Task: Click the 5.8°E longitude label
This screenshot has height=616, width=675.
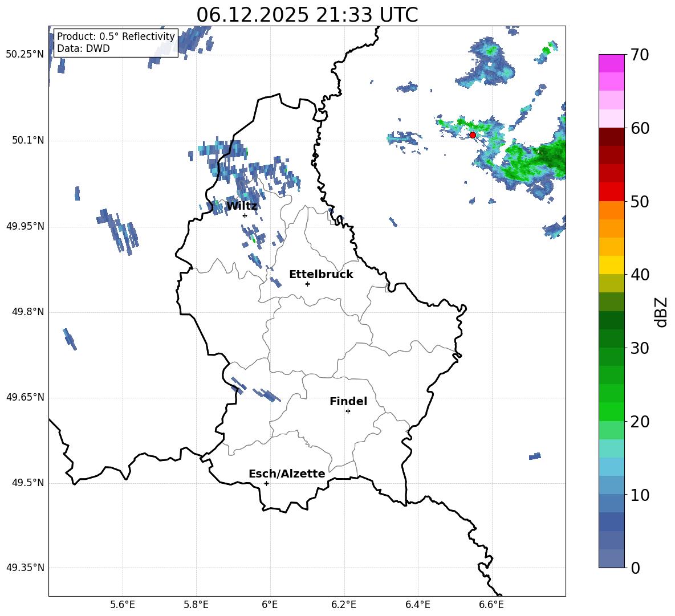Action: pos(196,605)
